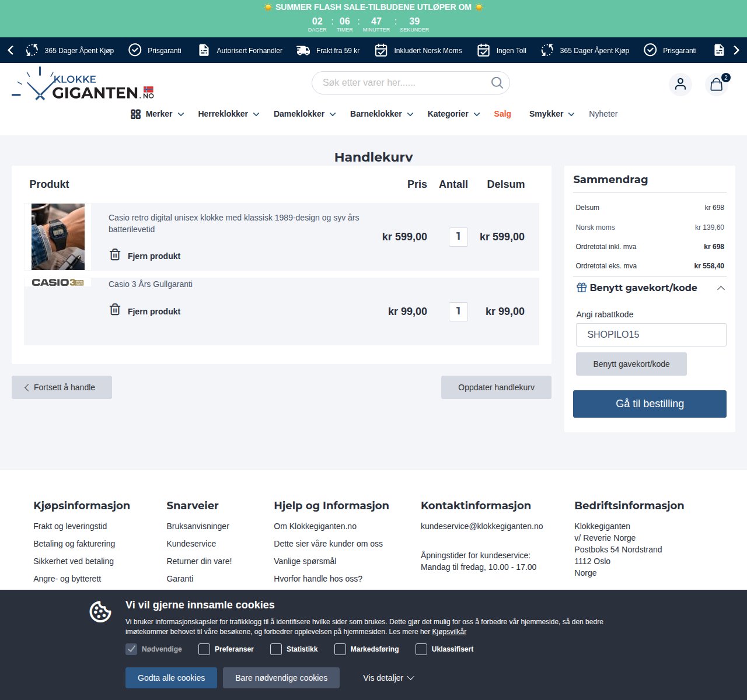
Task: Open the Nyheter menu item
Action: [603, 114]
